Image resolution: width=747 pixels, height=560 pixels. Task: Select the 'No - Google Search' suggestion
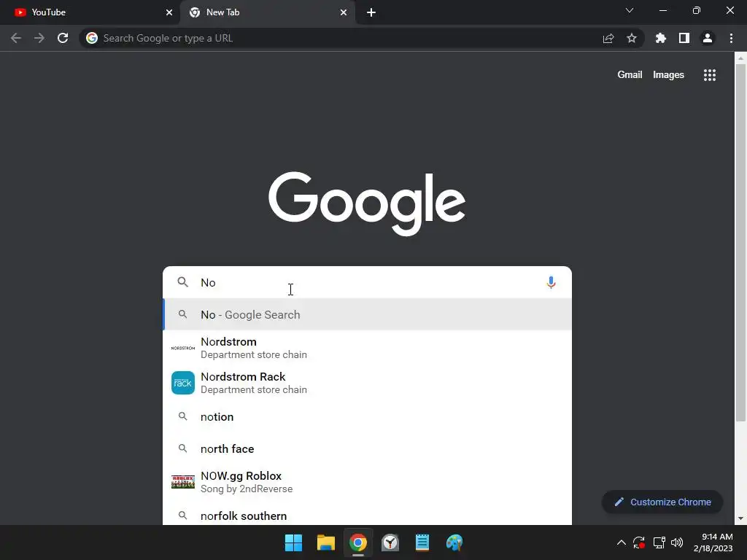[367, 315]
